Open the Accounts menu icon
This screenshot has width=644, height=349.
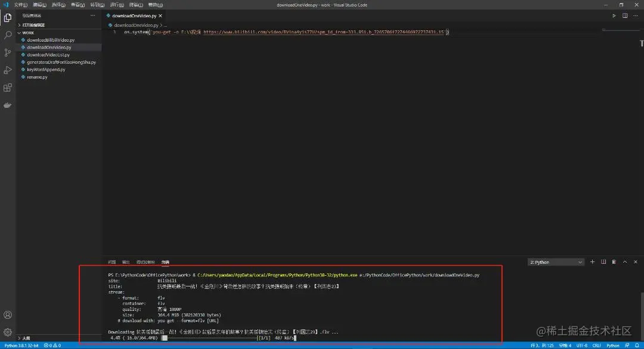(x=8, y=315)
